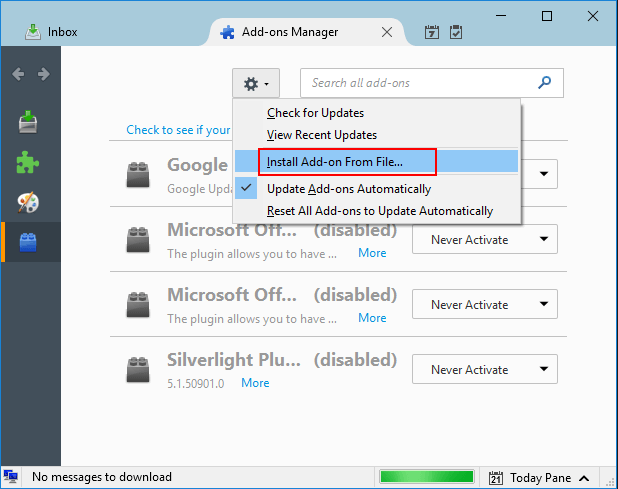Click the '5.1.50901.0' version text
The image size is (618, 489).
point(195,383)
